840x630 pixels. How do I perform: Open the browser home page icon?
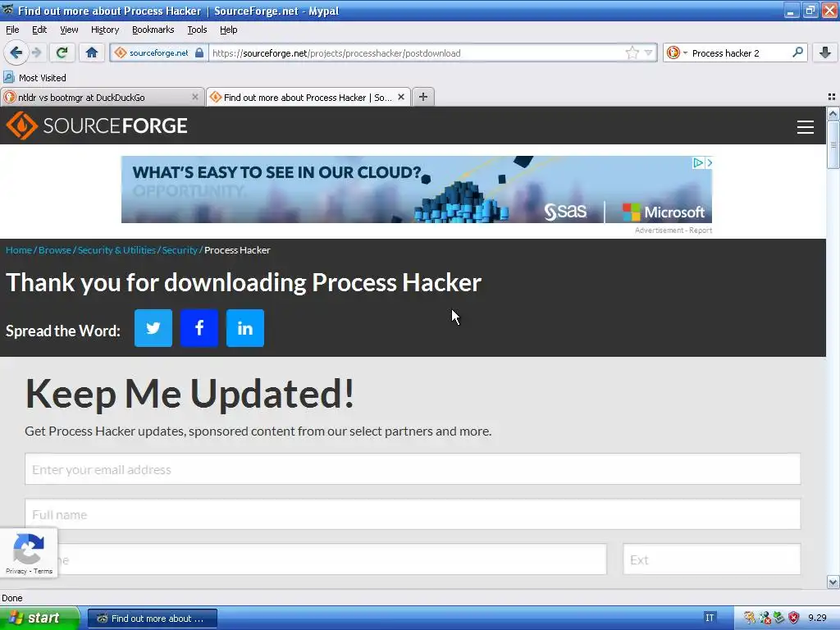(x=92, y=52)
